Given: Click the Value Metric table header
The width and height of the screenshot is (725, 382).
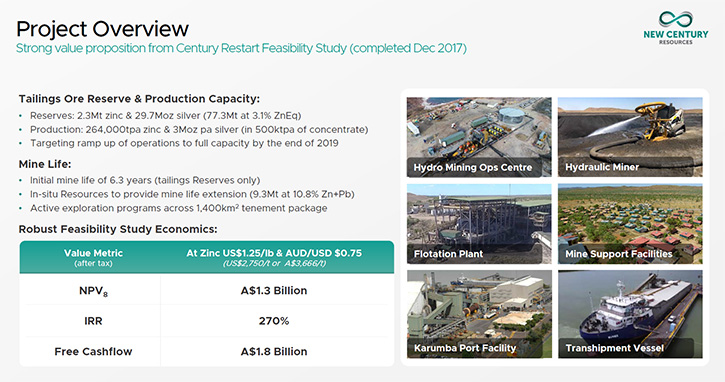Looking at the screenshot, I should (93, 257).
